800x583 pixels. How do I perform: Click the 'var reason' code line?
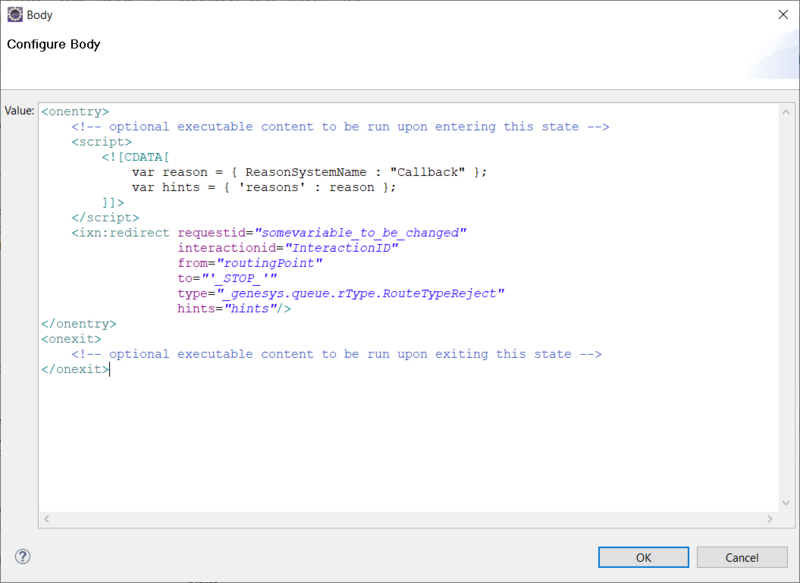[x=309, y=172]
